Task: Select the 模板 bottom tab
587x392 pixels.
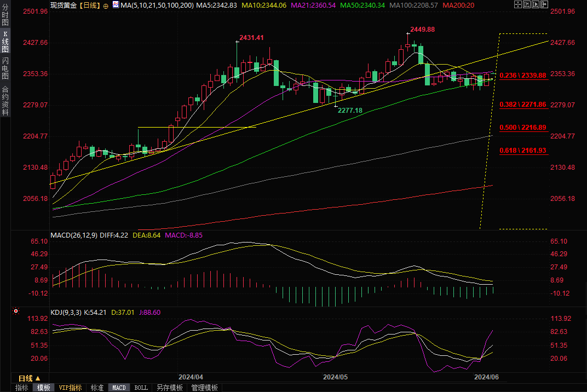Action: click(x=44, y=388)
